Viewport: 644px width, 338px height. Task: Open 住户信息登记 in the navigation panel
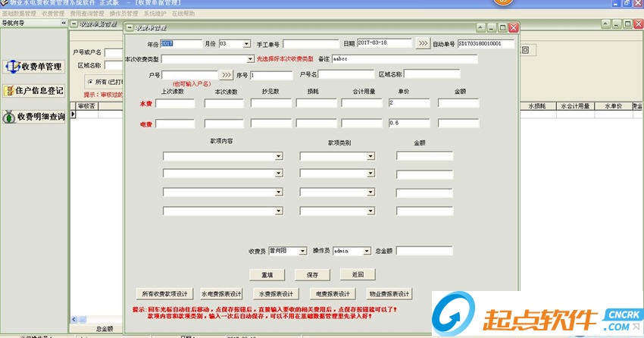pos(34,91)
